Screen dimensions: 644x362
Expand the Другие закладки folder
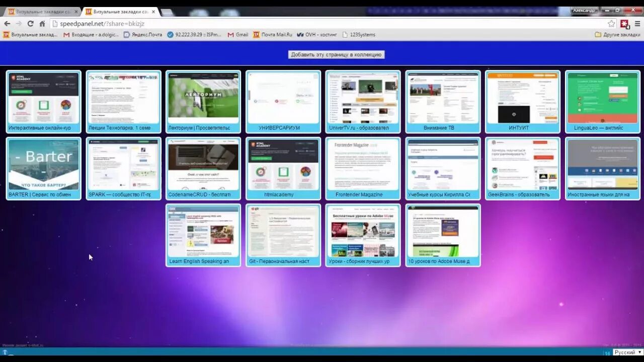point(617,35)
